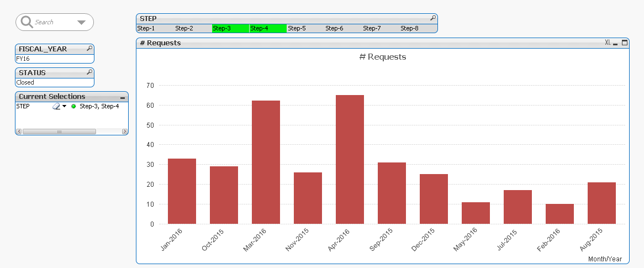Send # Requests chart to Excel (XL)
The width and height of the screenshot is (644, 268).
point(608,43)
